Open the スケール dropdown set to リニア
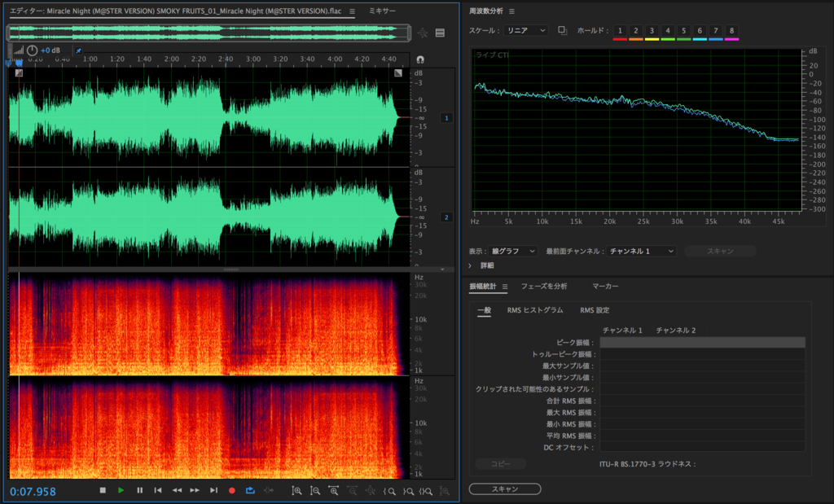The height and width of the screenshot is (504, 834). [525, 31]
